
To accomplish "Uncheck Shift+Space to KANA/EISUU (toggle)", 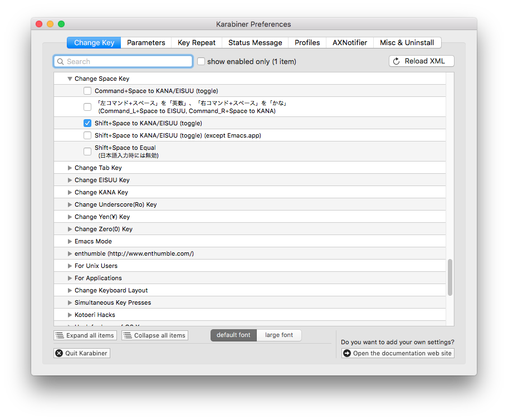I will tap(87, 123).
